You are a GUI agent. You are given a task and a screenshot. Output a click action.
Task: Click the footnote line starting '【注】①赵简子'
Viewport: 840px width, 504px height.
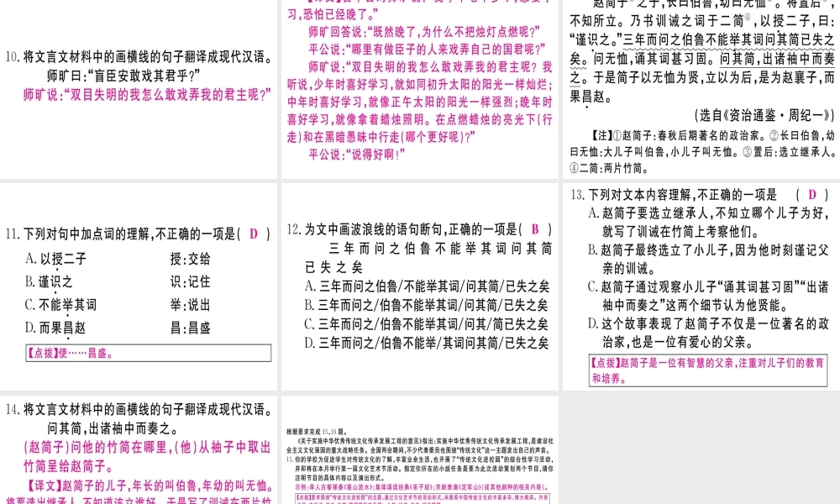point(712,135)
